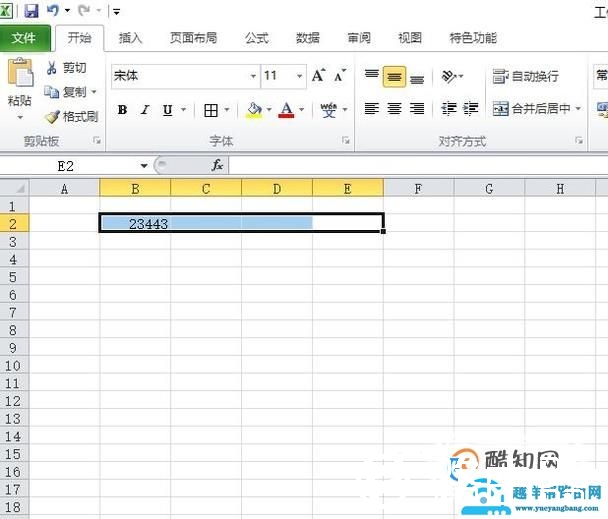
Task: Click the 粘贴 (Paste) clipboard icon
Action: tap(20, 73)
